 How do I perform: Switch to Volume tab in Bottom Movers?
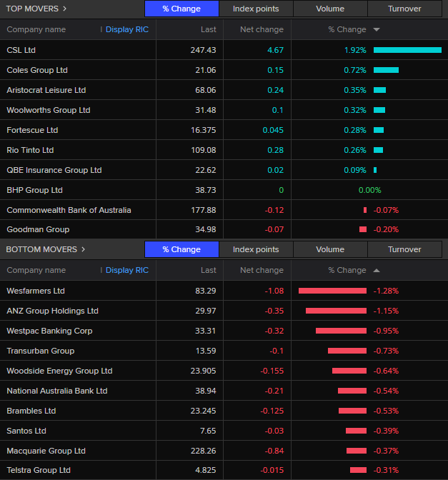pos(330,249)
